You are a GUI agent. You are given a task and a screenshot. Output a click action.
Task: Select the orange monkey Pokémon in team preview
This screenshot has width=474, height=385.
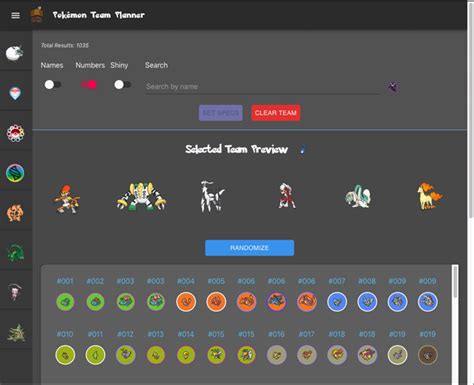pos(67,199)
